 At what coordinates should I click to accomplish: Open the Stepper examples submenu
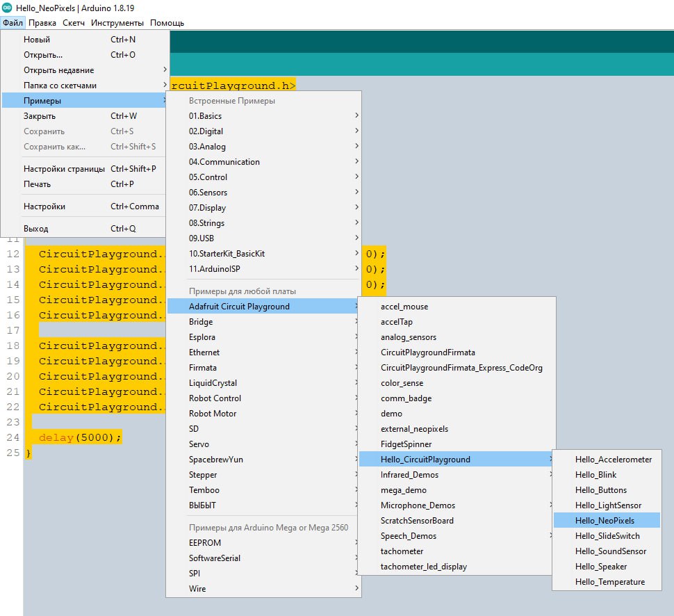pyautogui.click(x=263, y=474)
